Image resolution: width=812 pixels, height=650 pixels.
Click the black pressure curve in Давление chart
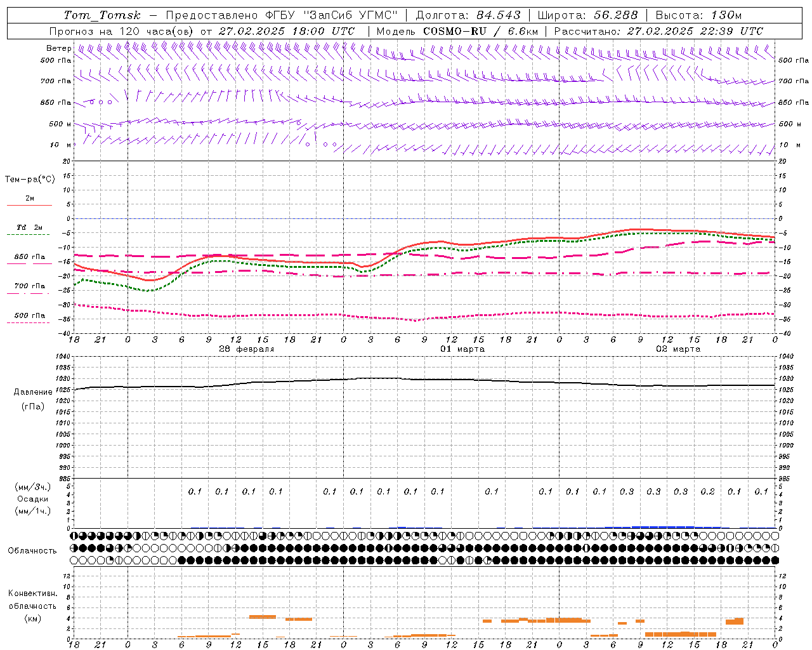coord(425,380)
